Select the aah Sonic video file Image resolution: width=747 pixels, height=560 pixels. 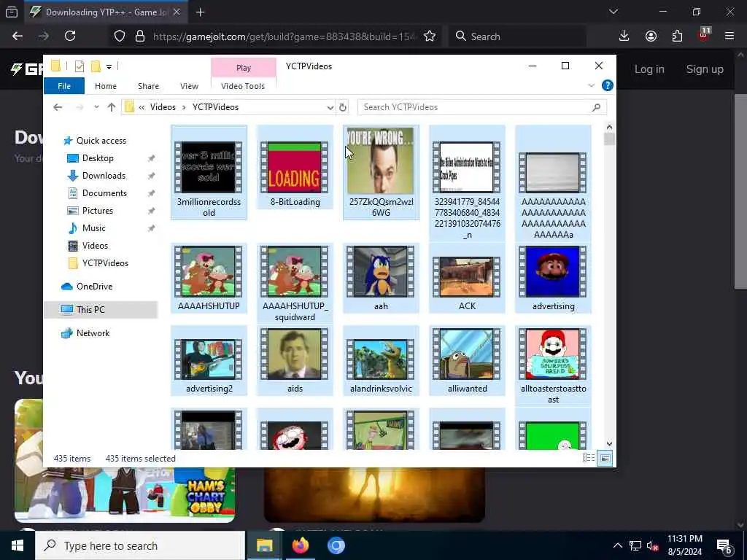[381, 278]
